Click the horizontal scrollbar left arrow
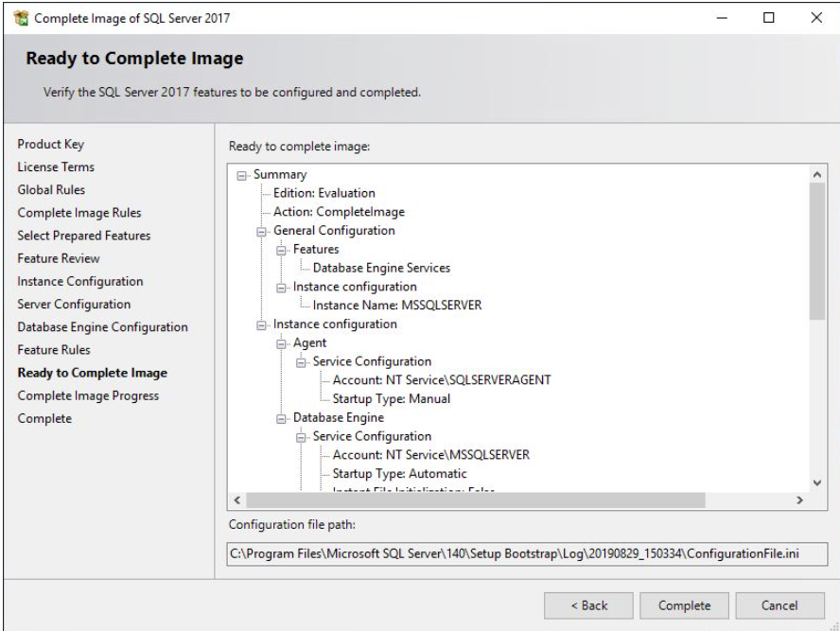The image size is (840, 631). coord(236,500)
